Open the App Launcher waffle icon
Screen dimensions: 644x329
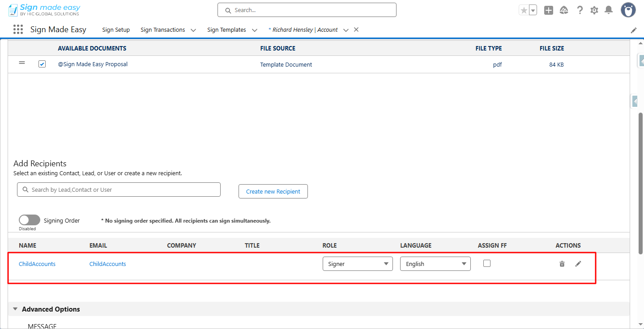17,29
